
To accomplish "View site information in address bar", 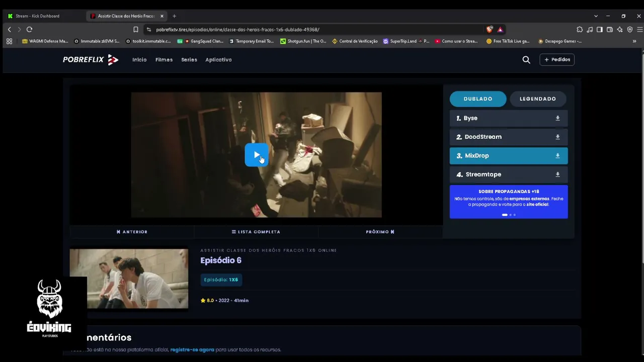I will (x=148, y=30).
